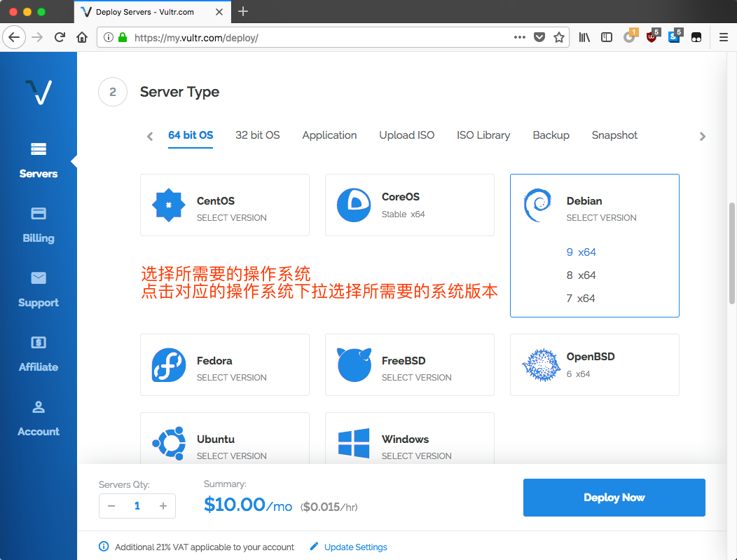The height and width of the screenshot is (560, 737).
Task: Switch to the Backup tab
Action: coord(551,135)
